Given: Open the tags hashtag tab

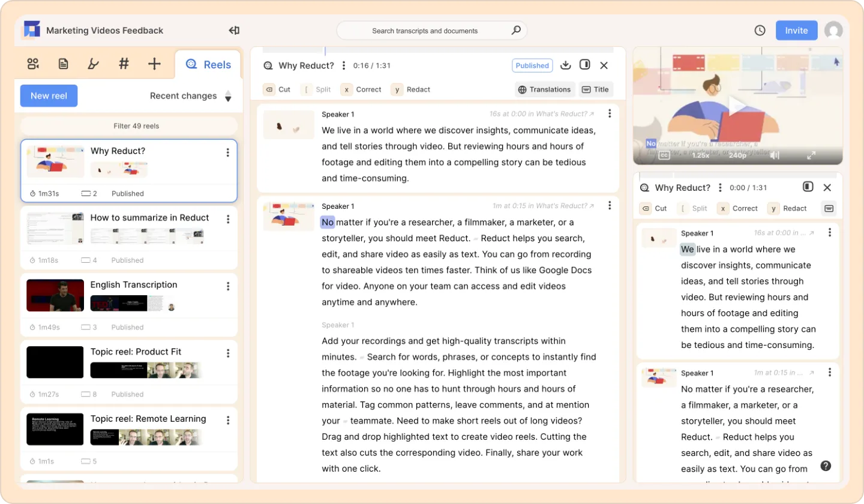Looking at the screenshot, I should (124, 64).
